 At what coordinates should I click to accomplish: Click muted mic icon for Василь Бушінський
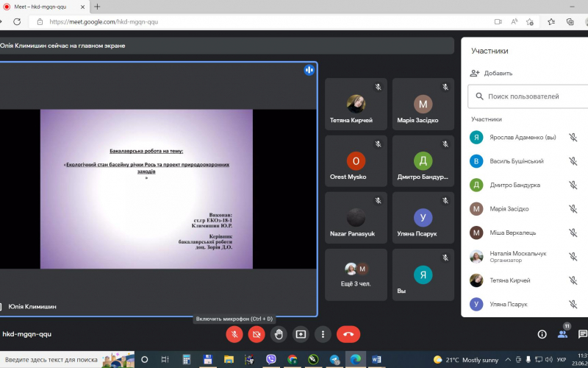pos(573,161)
